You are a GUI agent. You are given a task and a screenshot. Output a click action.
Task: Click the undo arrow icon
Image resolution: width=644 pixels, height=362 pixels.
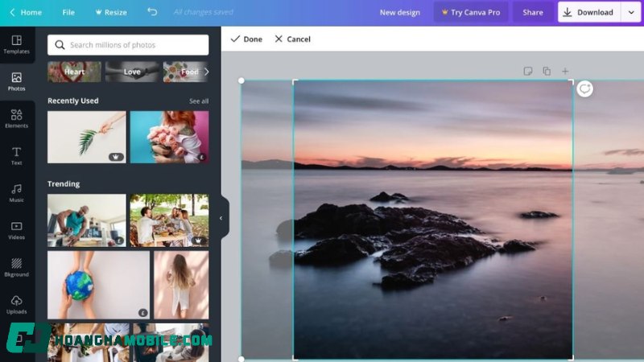(152, 12)
